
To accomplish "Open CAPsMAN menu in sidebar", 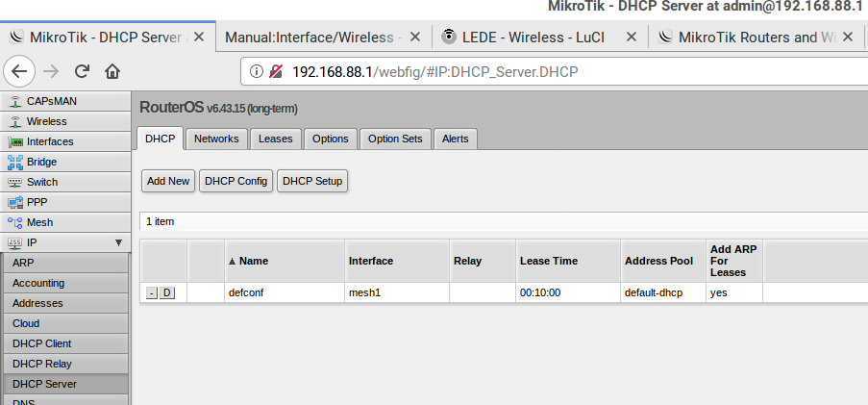I will (x=65, y=101).
